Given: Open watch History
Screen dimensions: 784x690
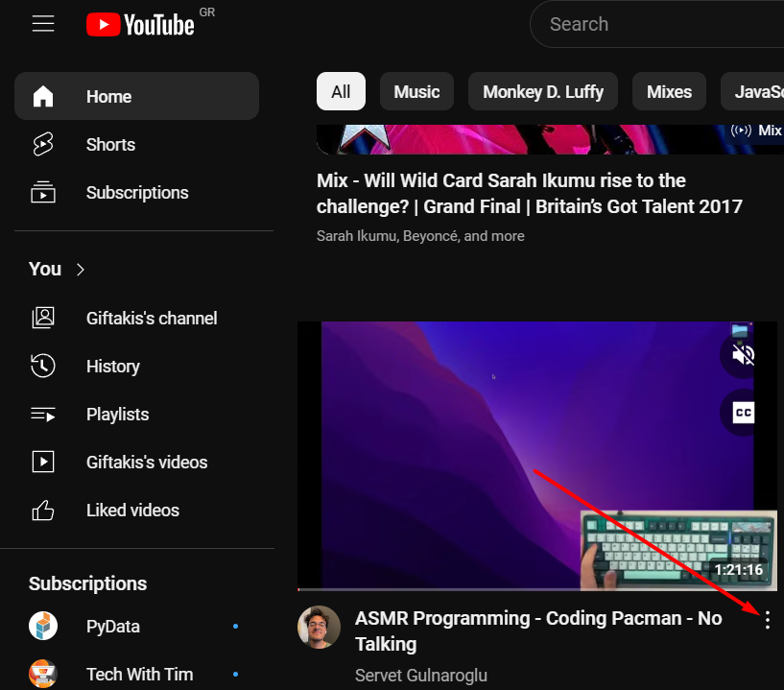Looking at the screenshot, I should [112, 367].
